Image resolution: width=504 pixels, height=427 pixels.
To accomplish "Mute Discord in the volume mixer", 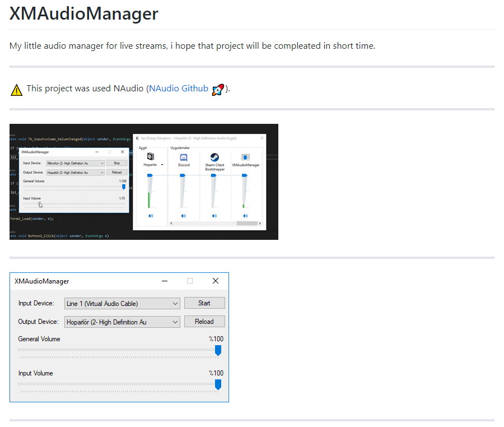I will coord(184,216).
